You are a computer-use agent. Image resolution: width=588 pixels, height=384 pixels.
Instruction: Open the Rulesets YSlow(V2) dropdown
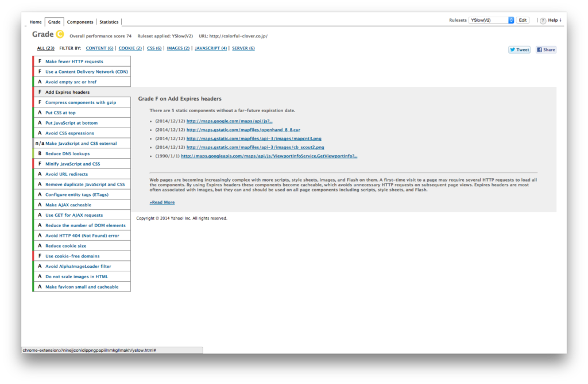(491, 20)
